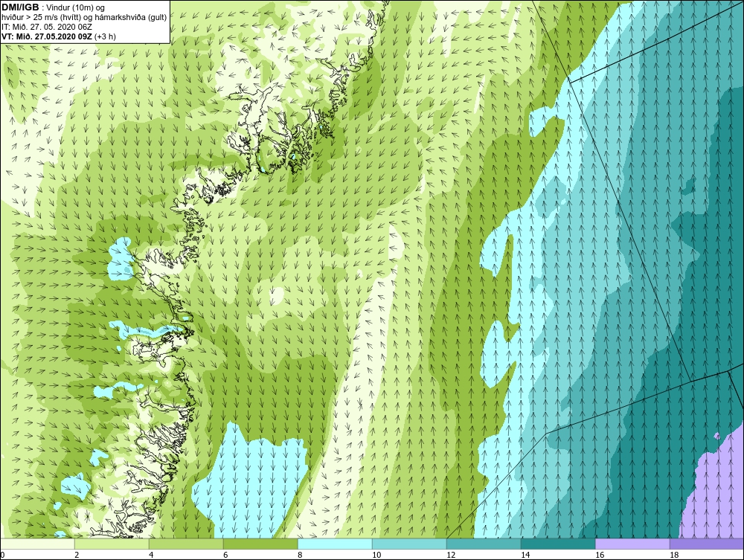Click the legend label '16'
Viewport: 744px width, 560px height.
(x=600, y=555)
